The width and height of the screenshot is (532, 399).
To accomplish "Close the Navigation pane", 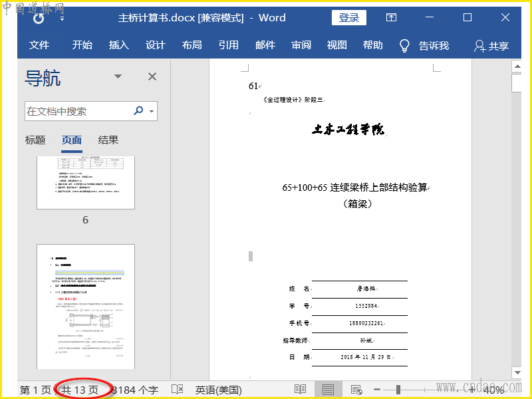I will 152,76.
